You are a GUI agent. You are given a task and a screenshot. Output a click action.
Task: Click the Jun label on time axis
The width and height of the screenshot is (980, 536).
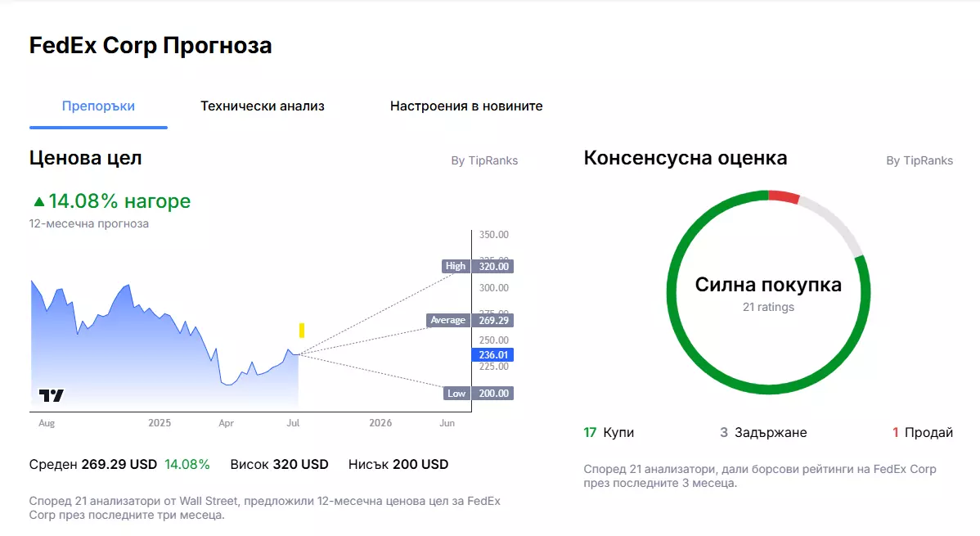447,423
